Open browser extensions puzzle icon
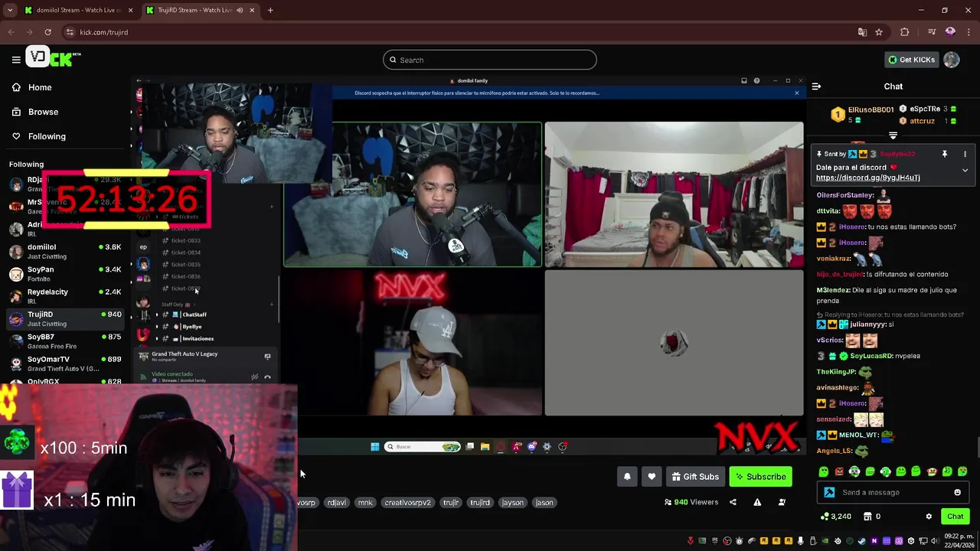Screen dimensions: 980x551 coord(905,32)
